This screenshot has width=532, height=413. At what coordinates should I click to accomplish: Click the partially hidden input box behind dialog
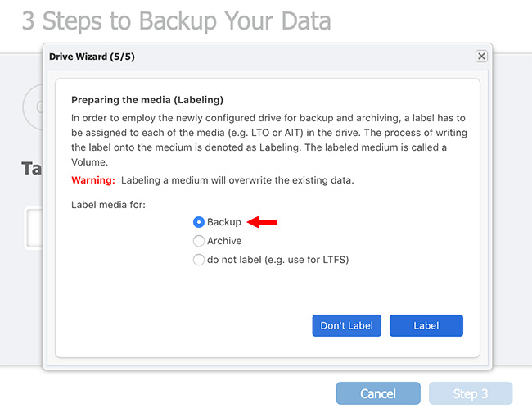(34, 228)
